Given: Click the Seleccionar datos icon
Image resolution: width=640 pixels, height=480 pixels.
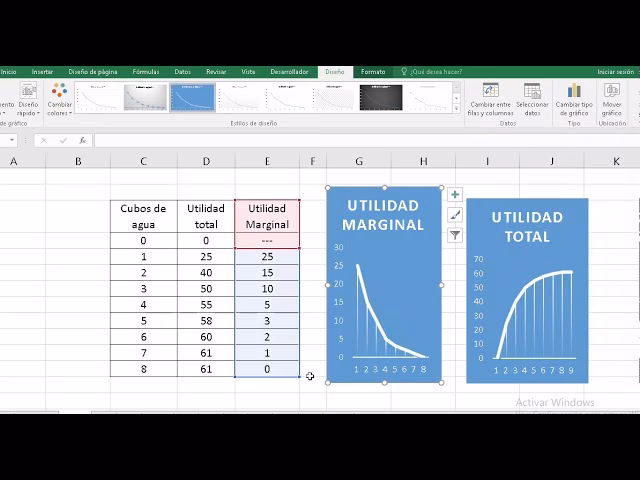Looking at the screenshot, I should (x=532, y=92).
